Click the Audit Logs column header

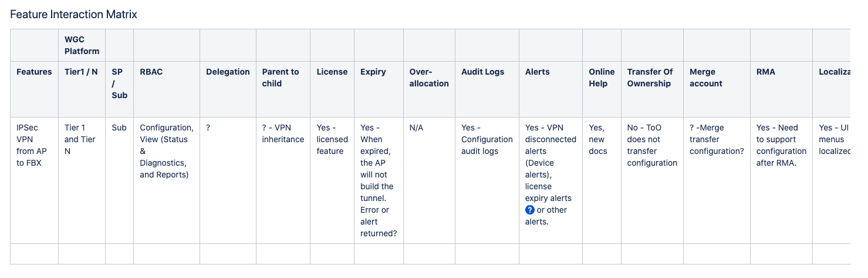[x=482, y=72]
